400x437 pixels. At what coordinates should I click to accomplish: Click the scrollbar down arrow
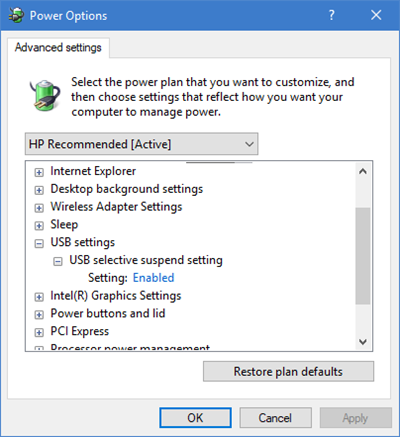pos(363,342)
